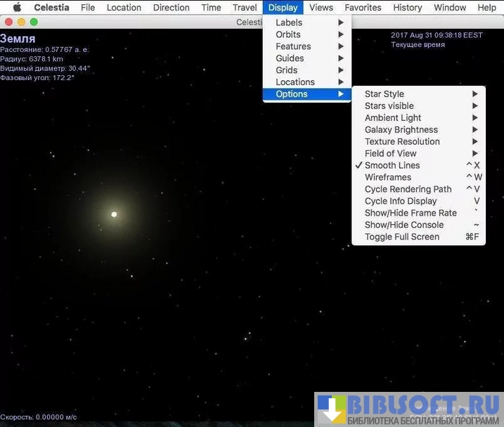Open the Travel menu
The width and height of the screenshot is (504, 427).
click(x=245, y=8)
